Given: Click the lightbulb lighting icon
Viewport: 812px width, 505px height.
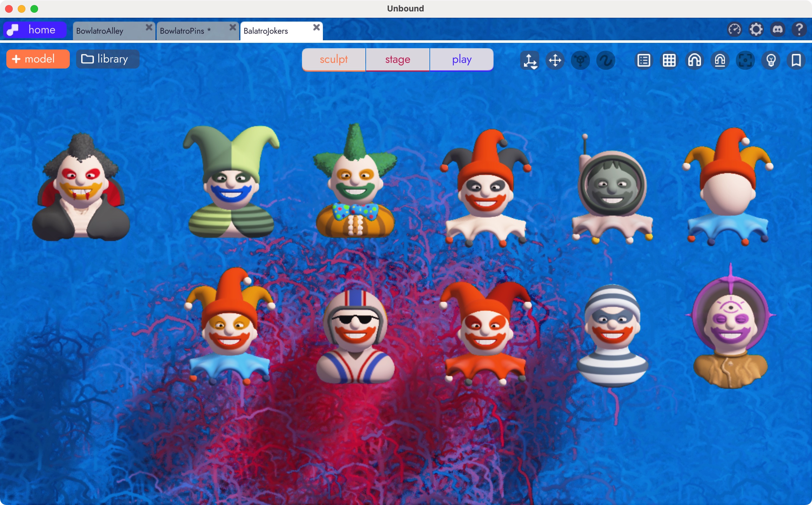Looking at the screenshot, I should pyautogui.click(x=770, y=61).
